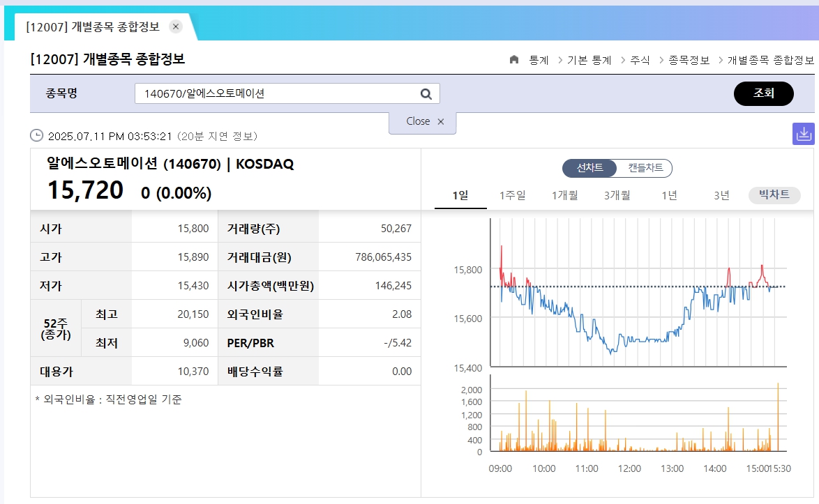Click the 외국인비율 value 2.08
819x504 pixels.
402,314
